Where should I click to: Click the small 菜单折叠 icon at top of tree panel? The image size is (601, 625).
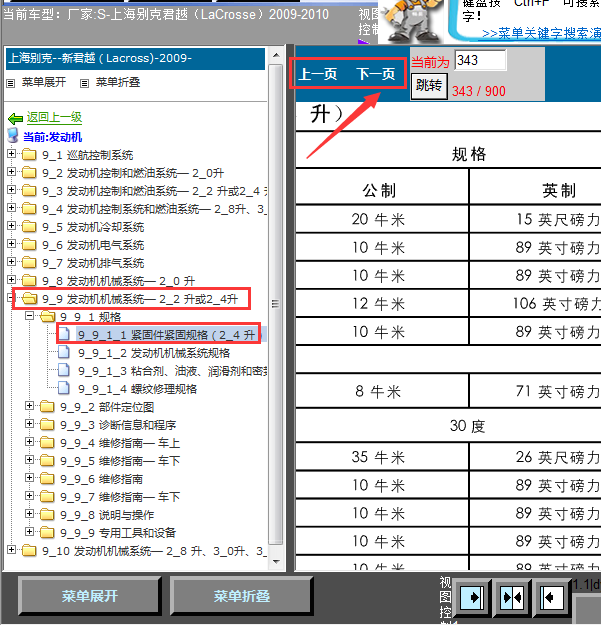[x=85, y=82]
